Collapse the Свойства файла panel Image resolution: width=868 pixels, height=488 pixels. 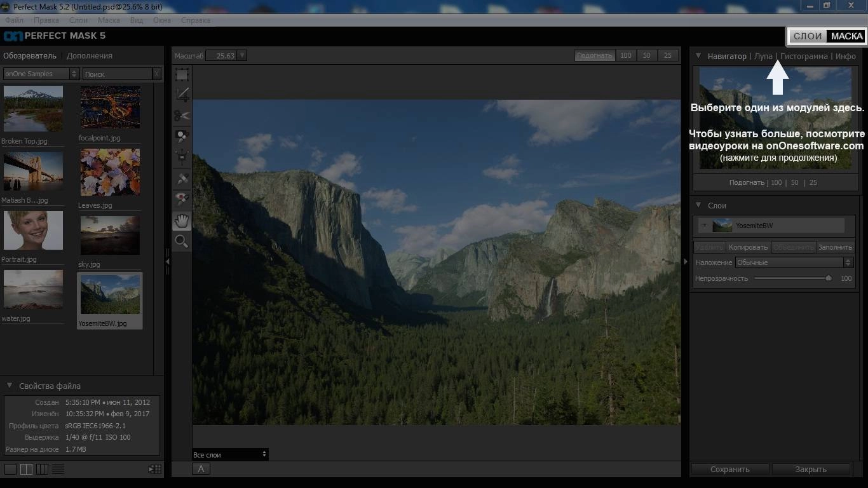coord(10,386)
